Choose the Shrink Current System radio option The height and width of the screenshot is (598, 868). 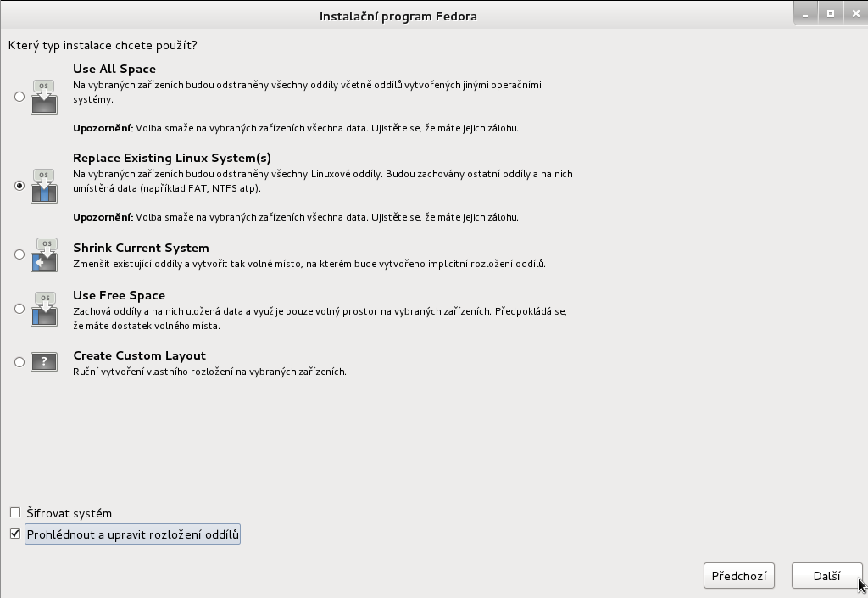coord(19,254)
